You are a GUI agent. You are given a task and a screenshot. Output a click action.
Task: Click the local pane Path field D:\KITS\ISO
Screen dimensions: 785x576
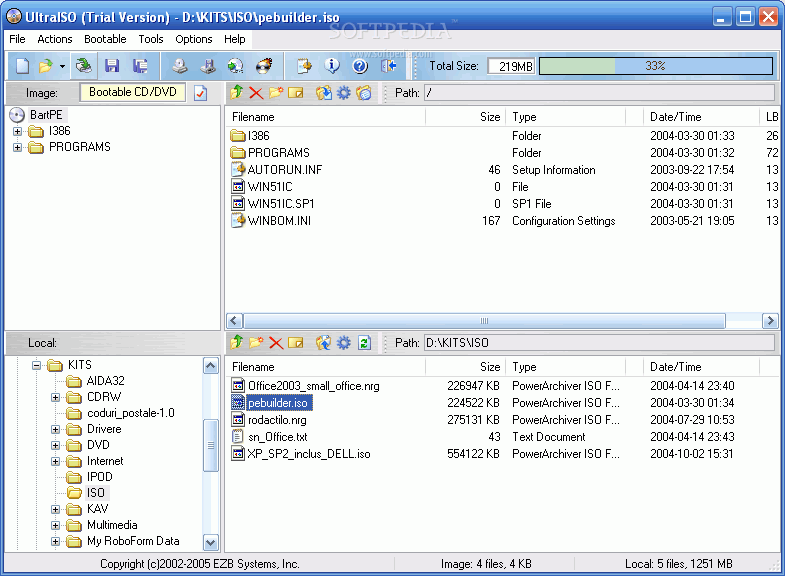click(599, 343)
